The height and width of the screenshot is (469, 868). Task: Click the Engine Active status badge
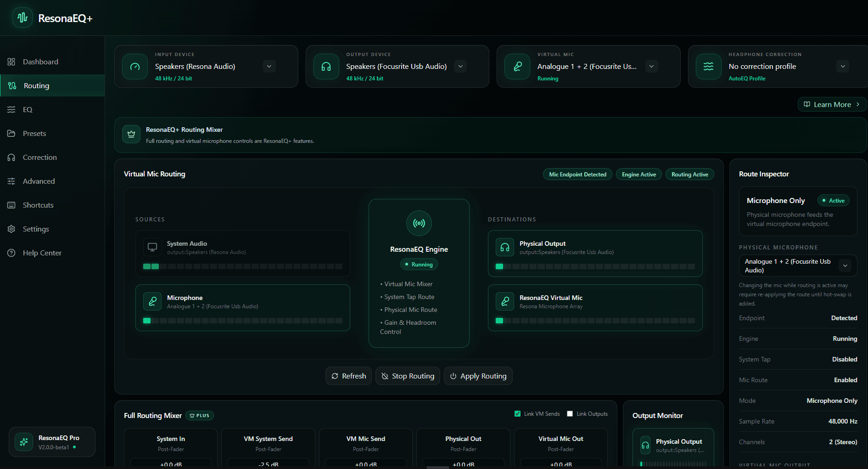[638, 174]
